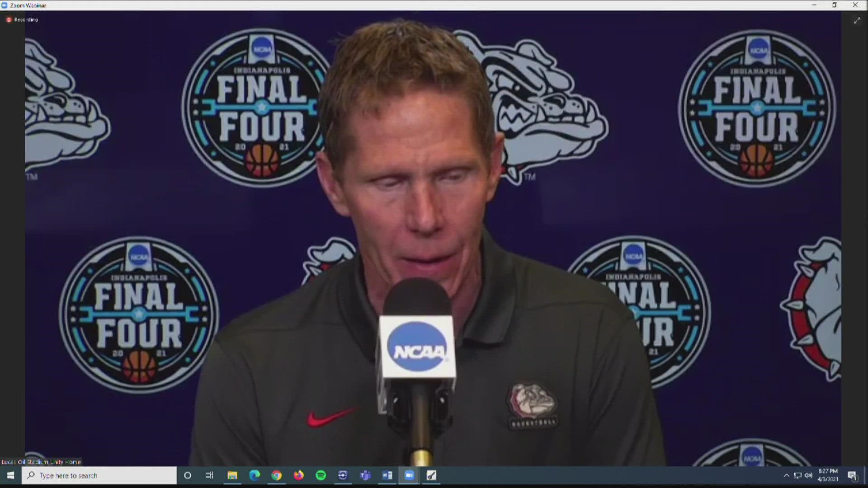Click the speaker video feed
Viewport: 868px width, 488px height.
[x=433, y=239]
